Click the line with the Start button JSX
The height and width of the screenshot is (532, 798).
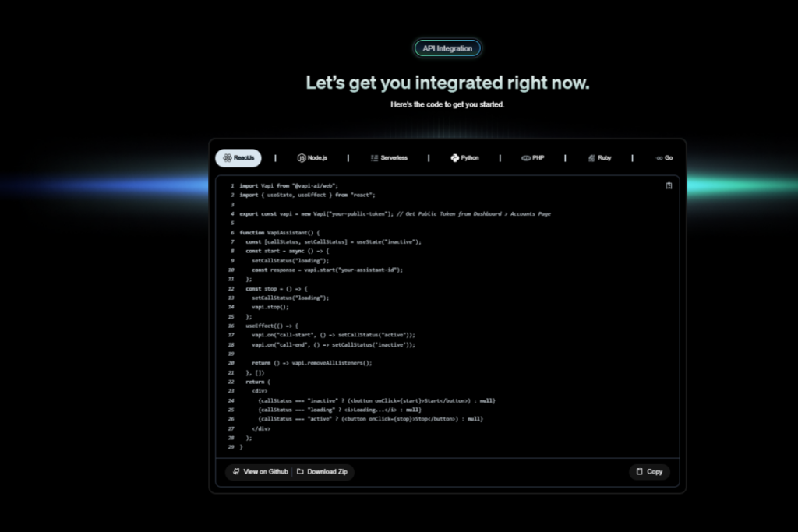click(376, 400)
